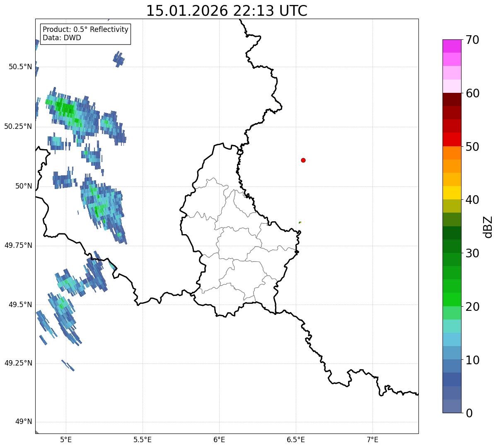Click the grayish-blue colorbar segment above 0

(452, 406)
